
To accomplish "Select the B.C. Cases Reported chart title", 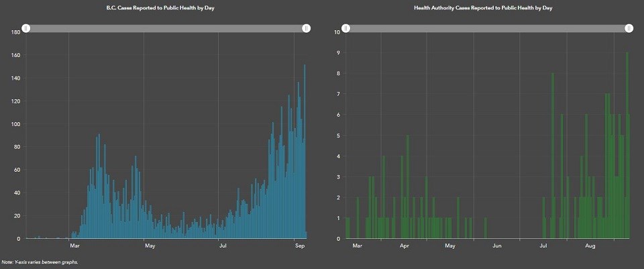I will pos(160,8).
